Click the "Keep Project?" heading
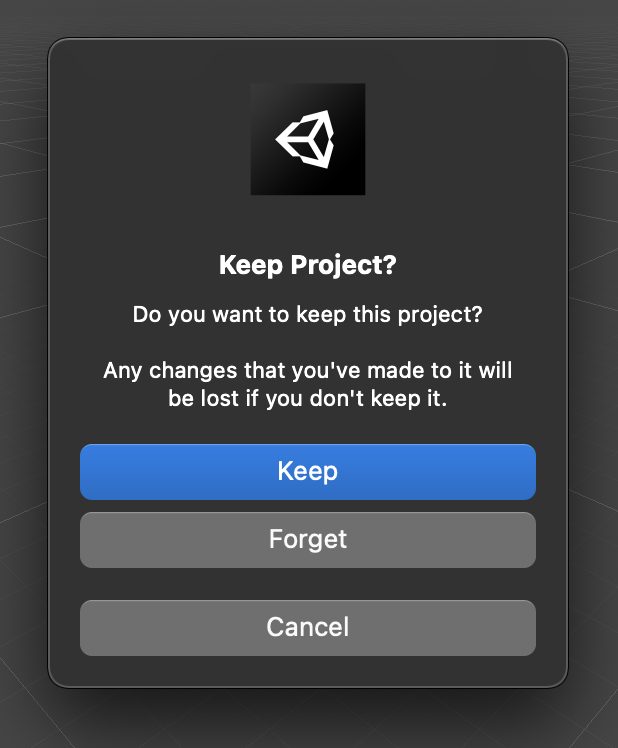 coord(308,267)
